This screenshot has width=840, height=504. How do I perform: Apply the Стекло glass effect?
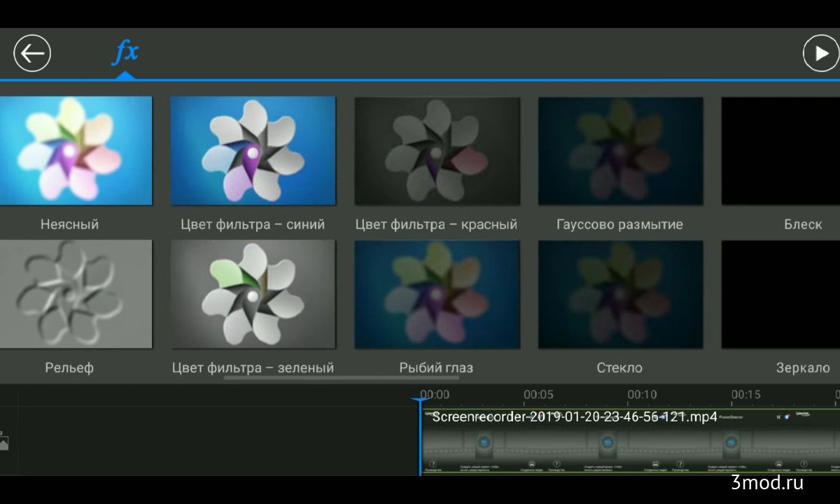(x=620, y=294)
